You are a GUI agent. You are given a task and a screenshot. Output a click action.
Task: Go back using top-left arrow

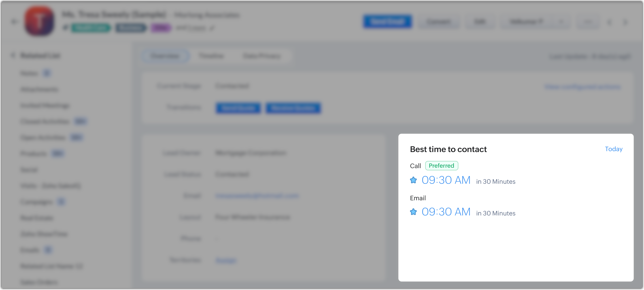tap(14, 22)
